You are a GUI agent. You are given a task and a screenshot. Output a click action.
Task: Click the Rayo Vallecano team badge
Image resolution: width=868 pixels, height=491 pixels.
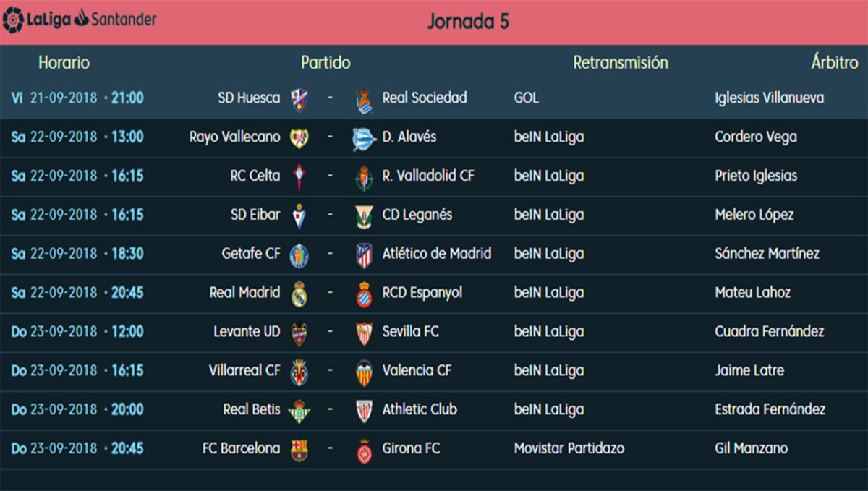(299, 138)
